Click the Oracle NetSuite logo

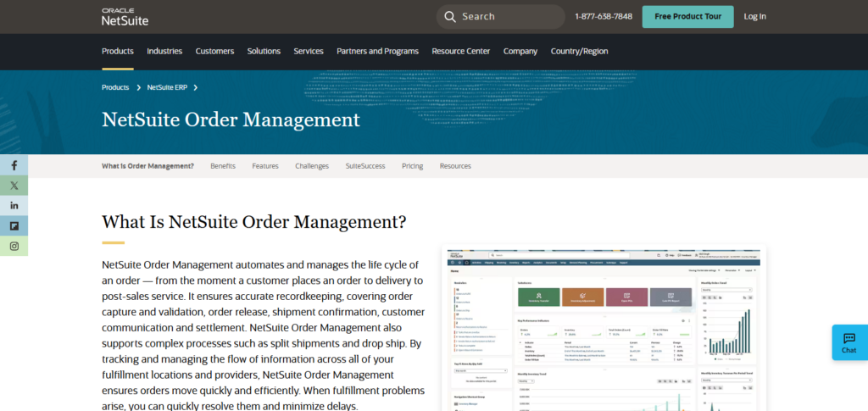point(125,17)
